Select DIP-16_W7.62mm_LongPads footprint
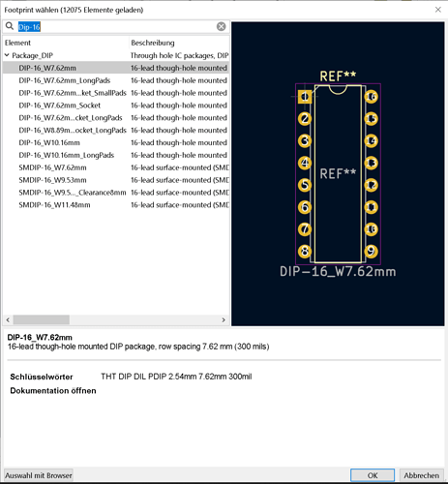 point(65,80)
